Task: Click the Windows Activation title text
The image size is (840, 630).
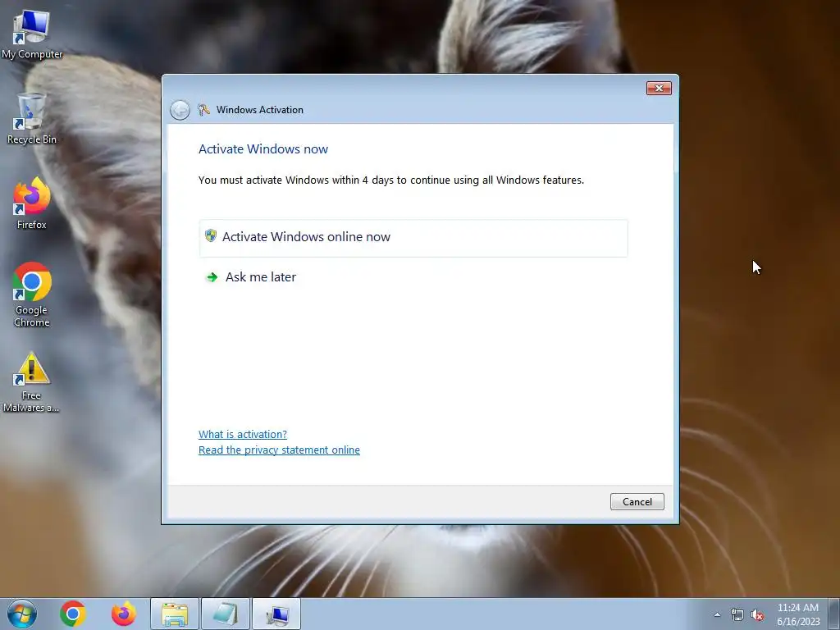Action: (x=260, y=110)
